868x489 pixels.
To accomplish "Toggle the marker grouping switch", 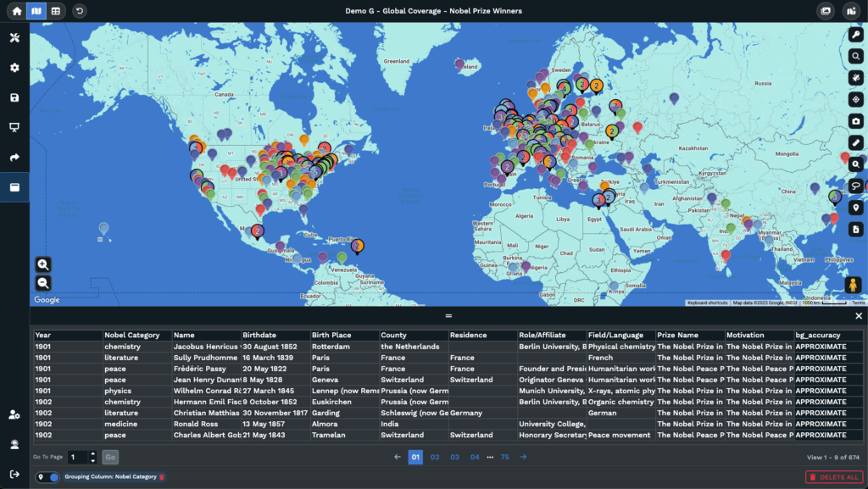I will (48, 477).
